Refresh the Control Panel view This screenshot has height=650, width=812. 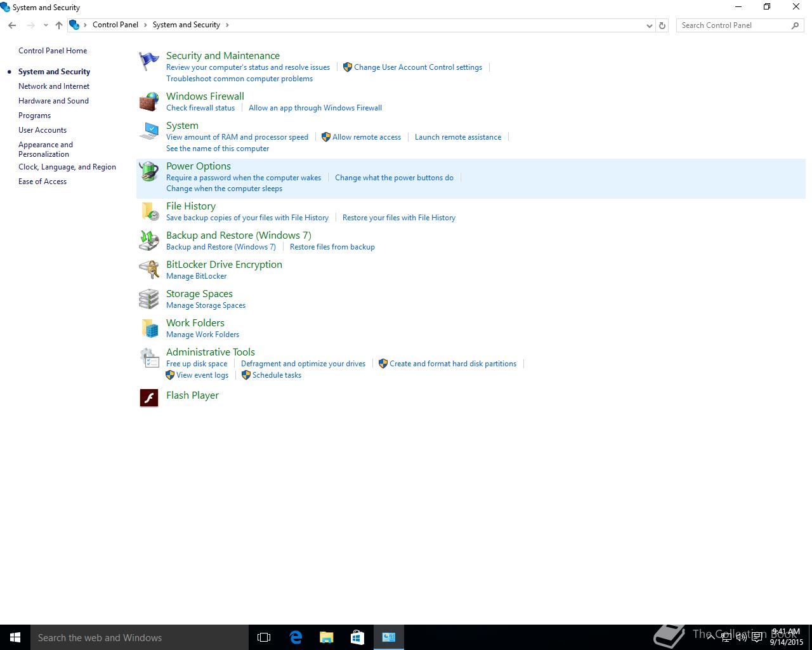pos(662,25)
